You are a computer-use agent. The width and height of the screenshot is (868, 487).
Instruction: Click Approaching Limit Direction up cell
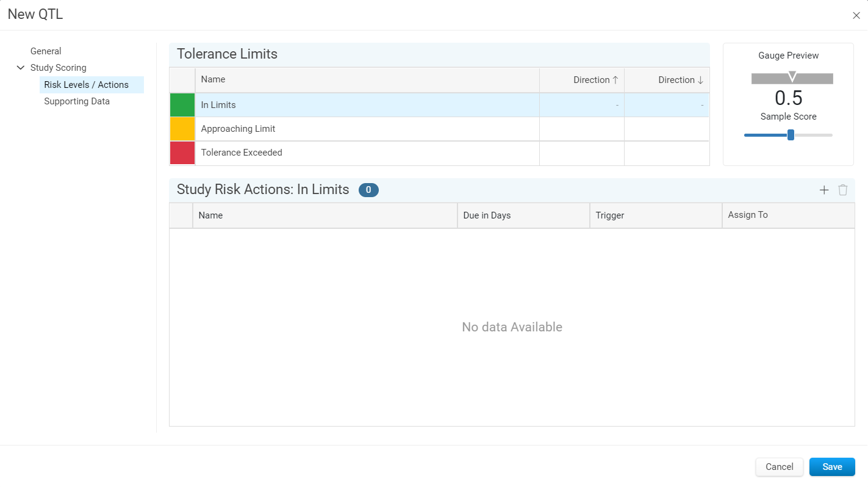[x=582, y=129]
